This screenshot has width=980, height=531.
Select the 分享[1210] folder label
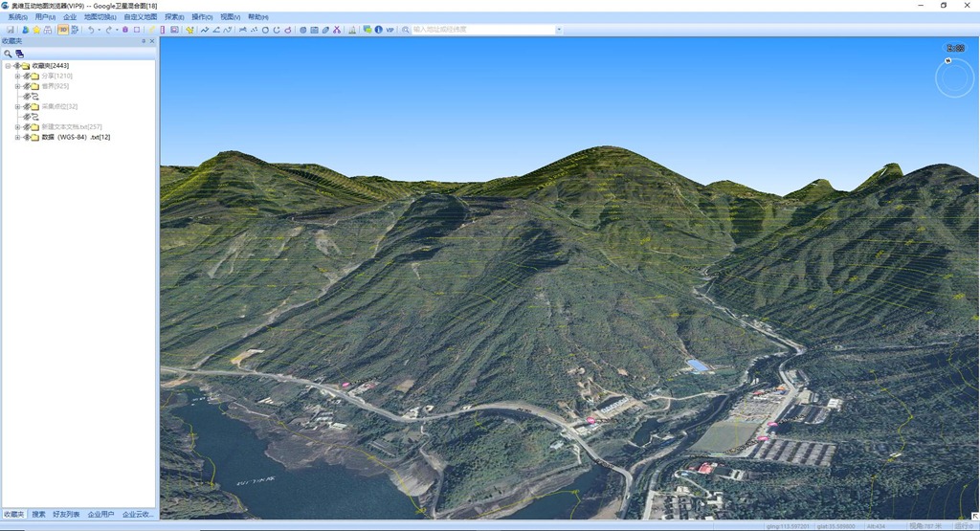56,77
